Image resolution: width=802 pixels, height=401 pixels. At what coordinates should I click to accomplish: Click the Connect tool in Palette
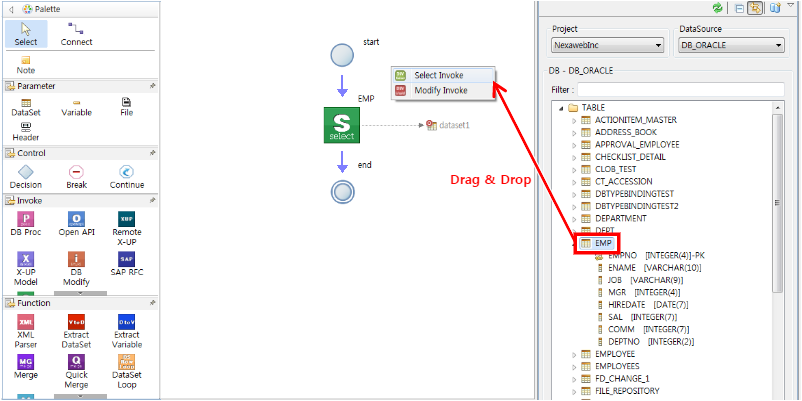click(76, 31)
